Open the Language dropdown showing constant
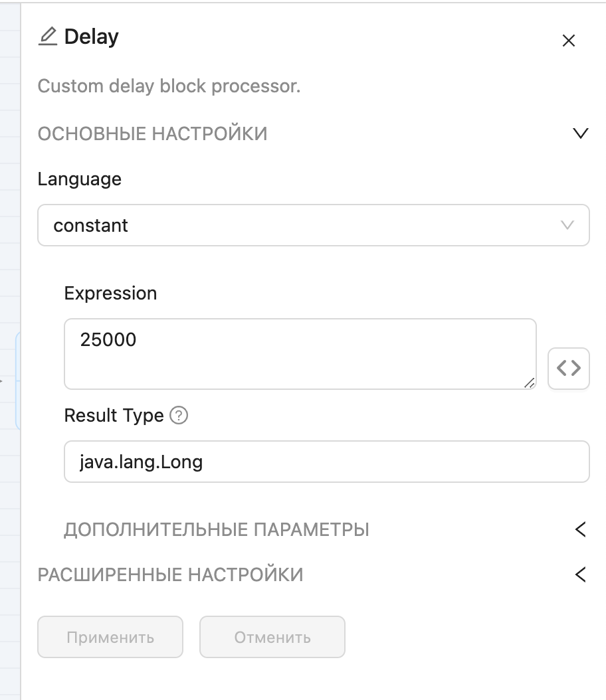This screenshot has width=606, height=700. [299, 225]
